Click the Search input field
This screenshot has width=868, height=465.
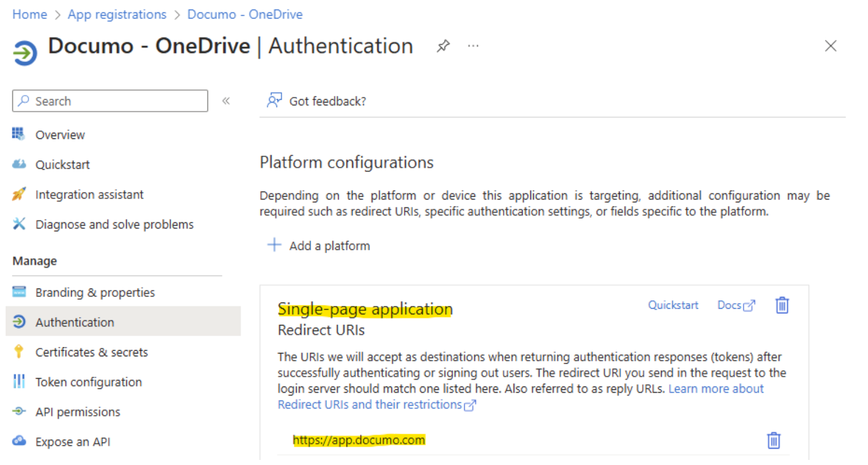(x=110, y=101)
